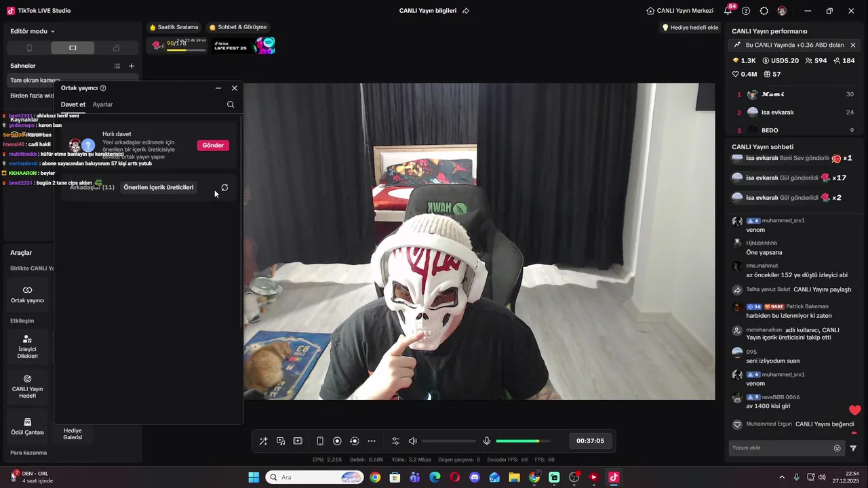Open Opera browser from the taskbar
This screenshot has width=868, height=488.
pos(454,477)
